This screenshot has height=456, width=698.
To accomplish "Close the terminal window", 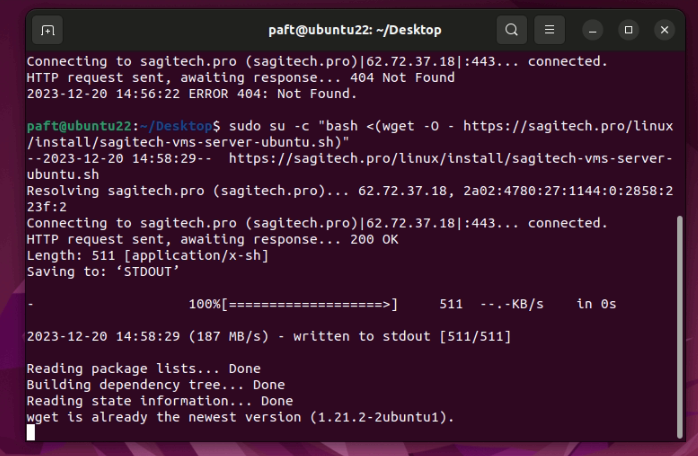I will 664,30.
